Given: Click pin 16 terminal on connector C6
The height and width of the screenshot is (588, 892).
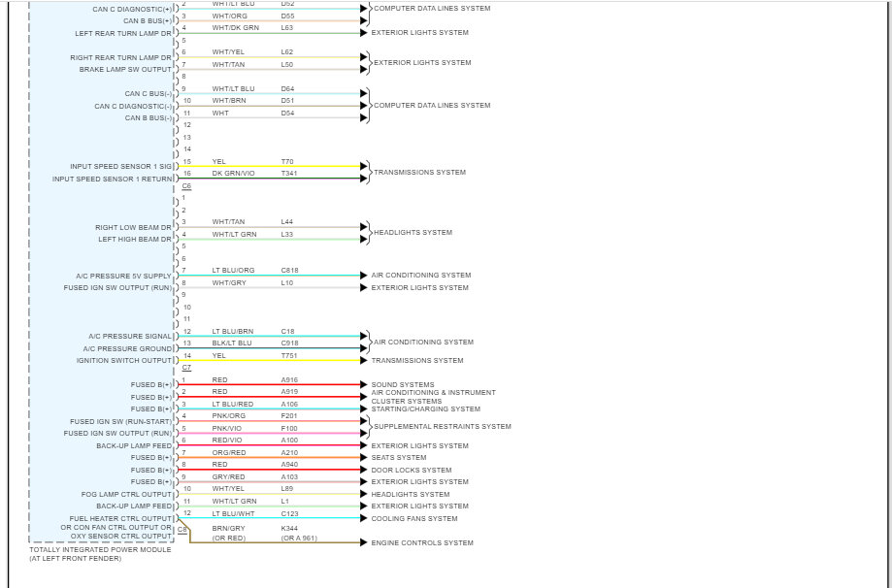Looking at the screenshot, I should 181,178.
